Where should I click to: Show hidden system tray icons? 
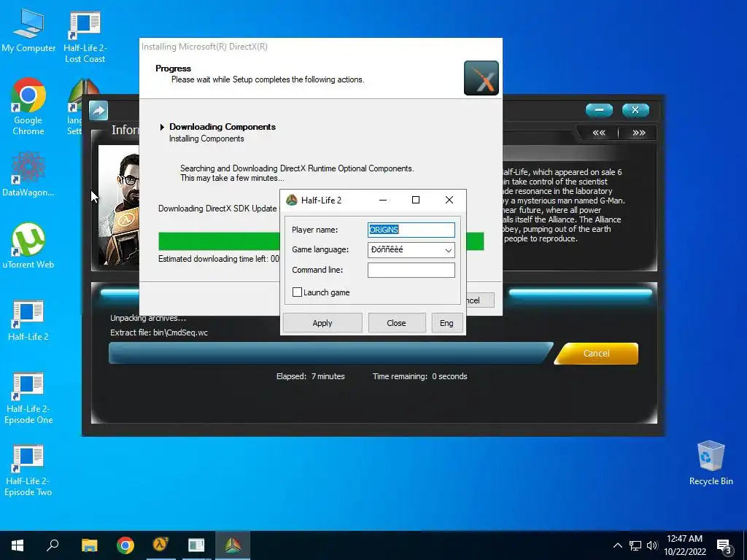click(617, 545)
